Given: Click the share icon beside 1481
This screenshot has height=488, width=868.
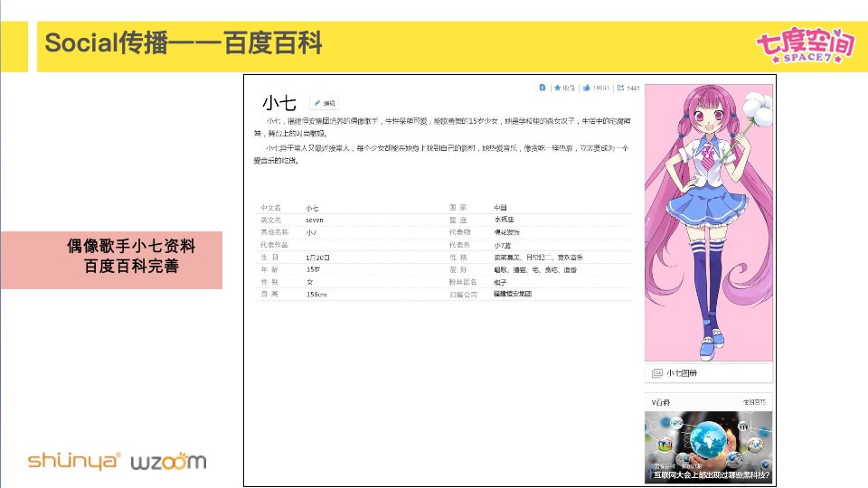Looking at the screenshot, I should (620, 88).
